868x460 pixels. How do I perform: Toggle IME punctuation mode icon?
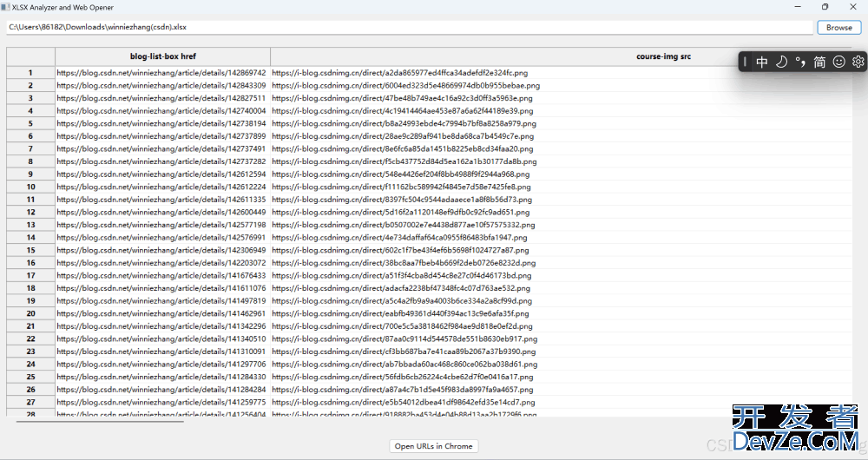(x=800, y=62)
